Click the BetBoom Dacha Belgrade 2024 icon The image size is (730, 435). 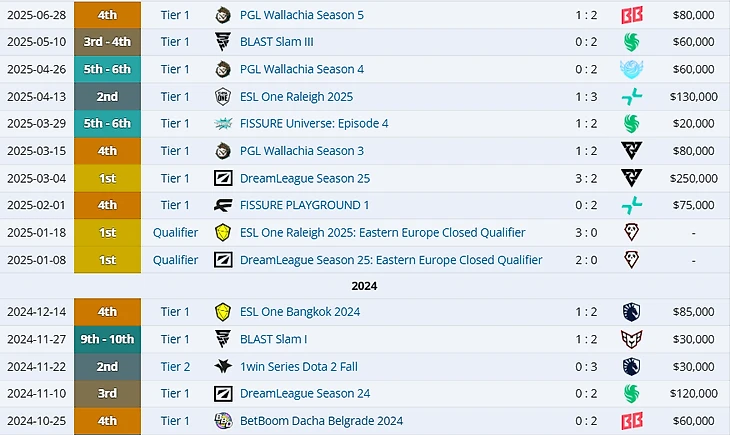pyautogui.click(x=223, y=421)
